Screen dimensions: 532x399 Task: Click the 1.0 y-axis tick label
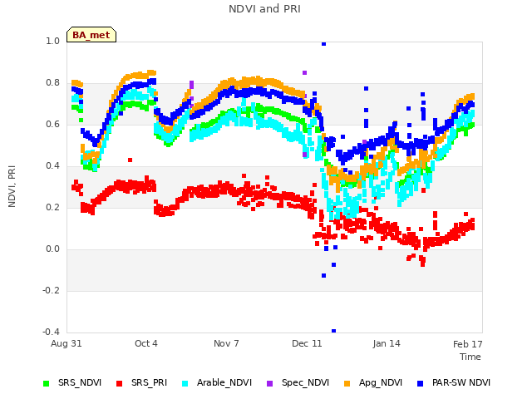pyautogui.click(x=53, y=41)
